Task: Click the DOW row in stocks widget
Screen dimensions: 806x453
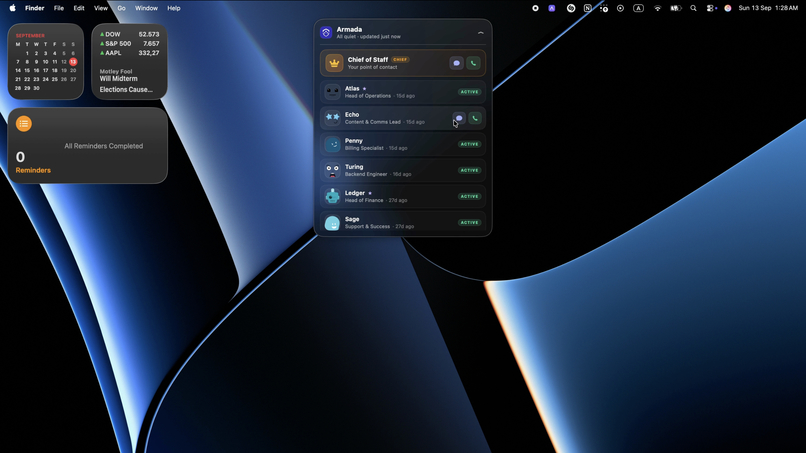Action: tap(130, 34)
